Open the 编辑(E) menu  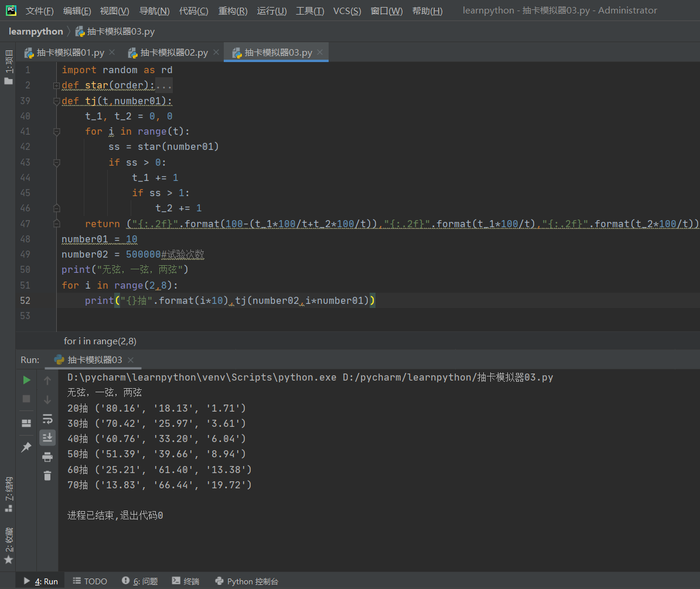coord(77,11)
